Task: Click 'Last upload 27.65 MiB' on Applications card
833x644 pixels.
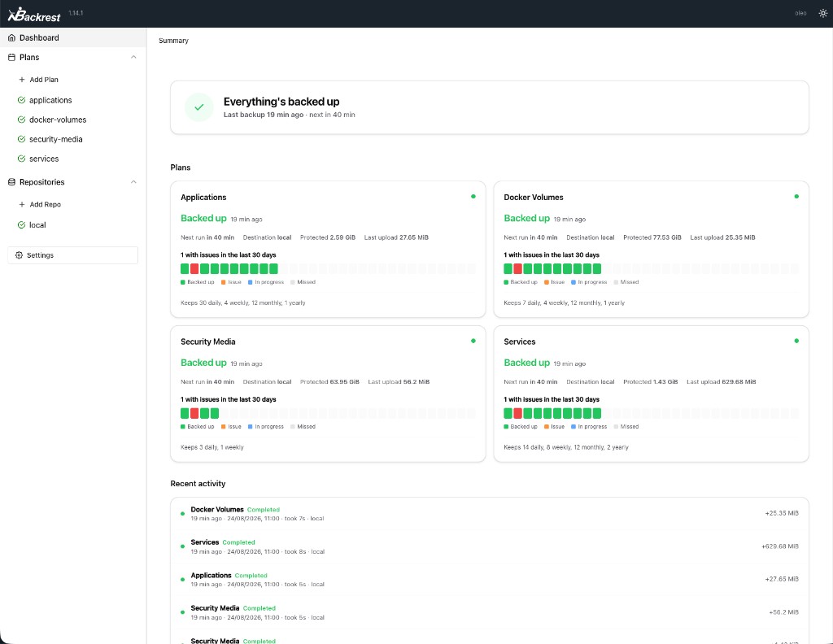Action: (396, 237)
